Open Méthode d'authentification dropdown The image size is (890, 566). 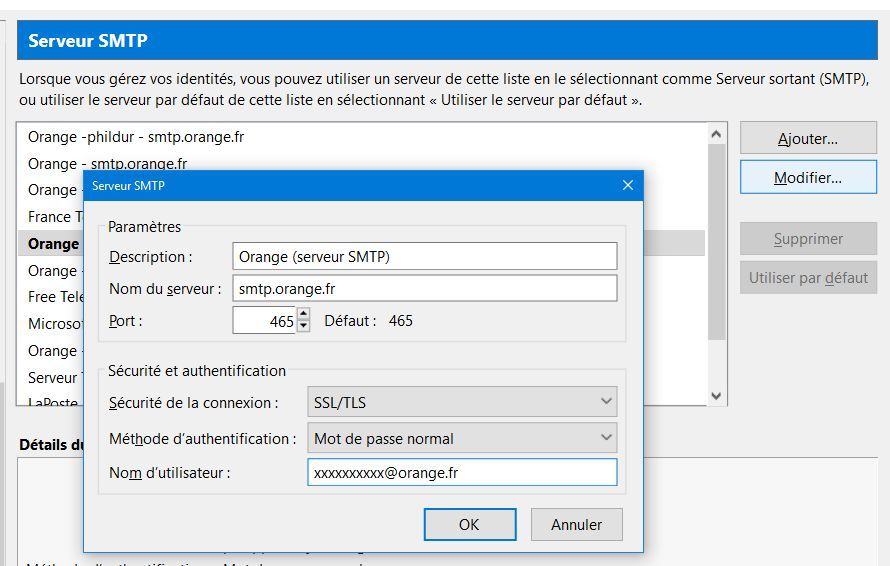(x=462, y=438)
